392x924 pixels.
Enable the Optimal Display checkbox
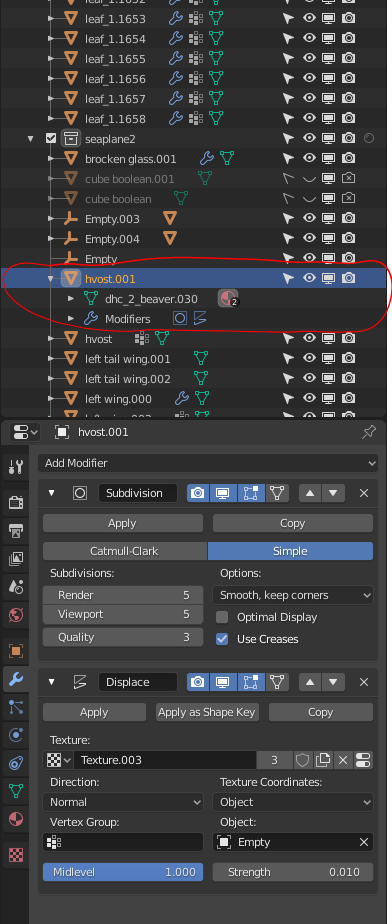(x=222, y=617)
